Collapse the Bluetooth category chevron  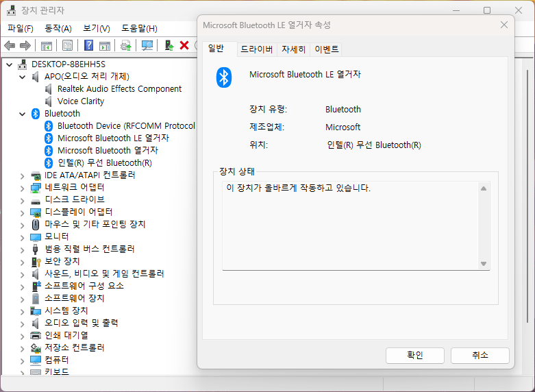23,114
